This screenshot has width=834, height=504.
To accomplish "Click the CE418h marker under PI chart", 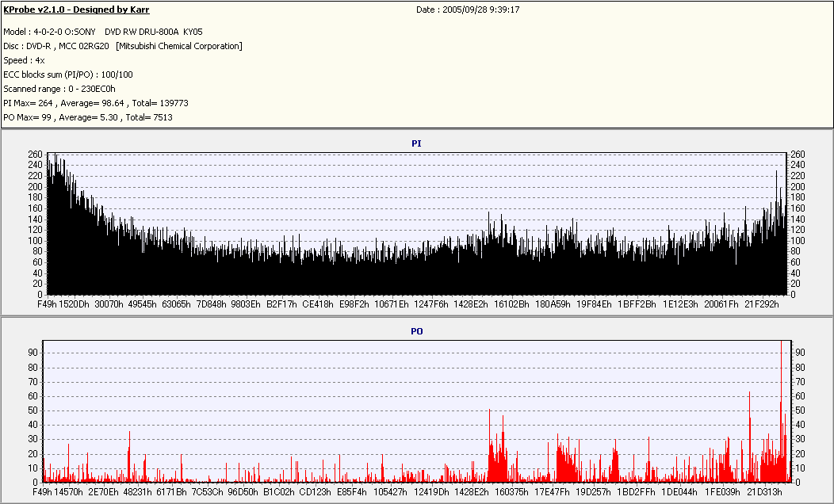I will 317,304.
